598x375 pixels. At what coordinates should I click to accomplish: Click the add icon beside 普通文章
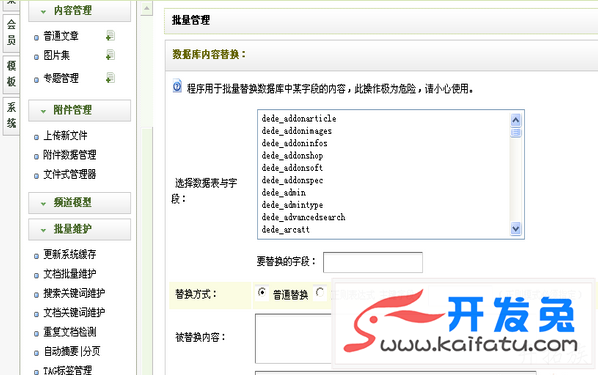pos(110,36)
